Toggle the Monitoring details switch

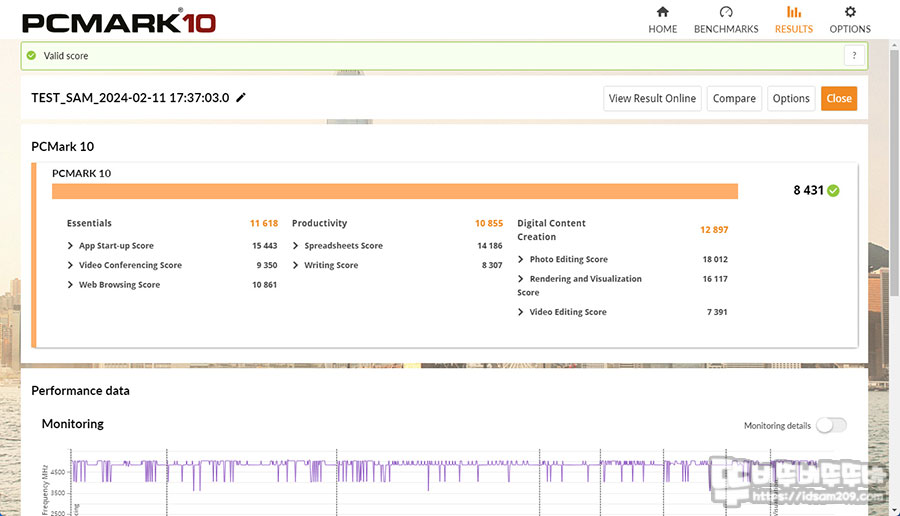tap(831, 425)
